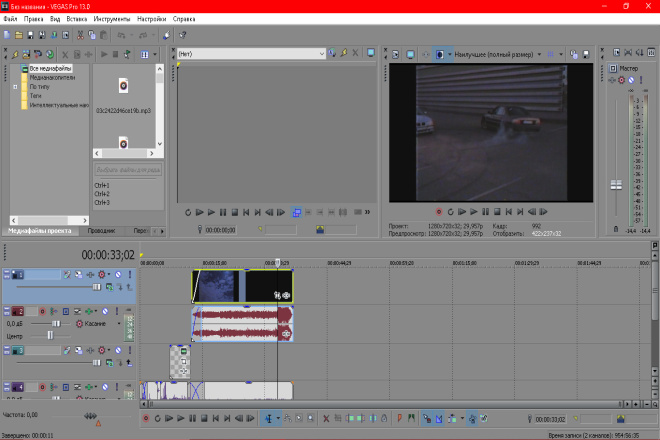Save the project with the floppy disk icon

pyautogui.click(x=30, y=35)
